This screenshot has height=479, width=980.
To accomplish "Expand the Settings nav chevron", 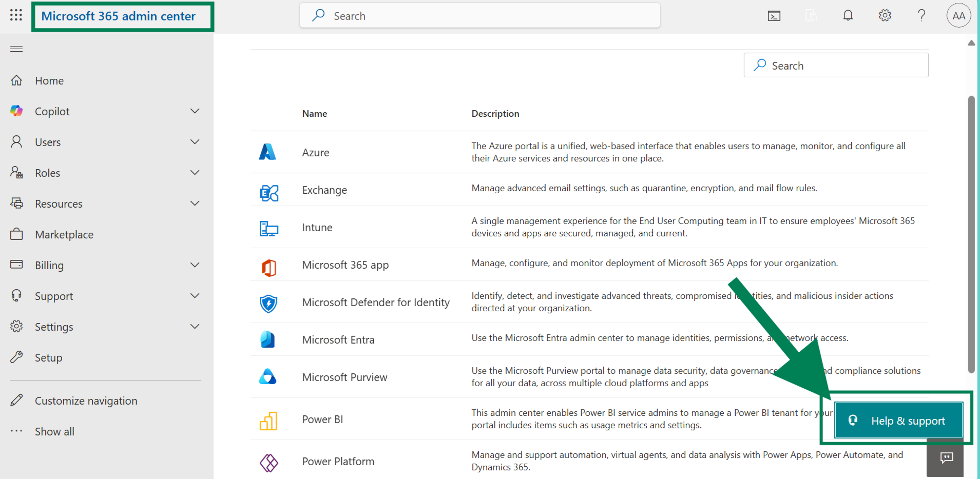I will click(x=195, y=326).
